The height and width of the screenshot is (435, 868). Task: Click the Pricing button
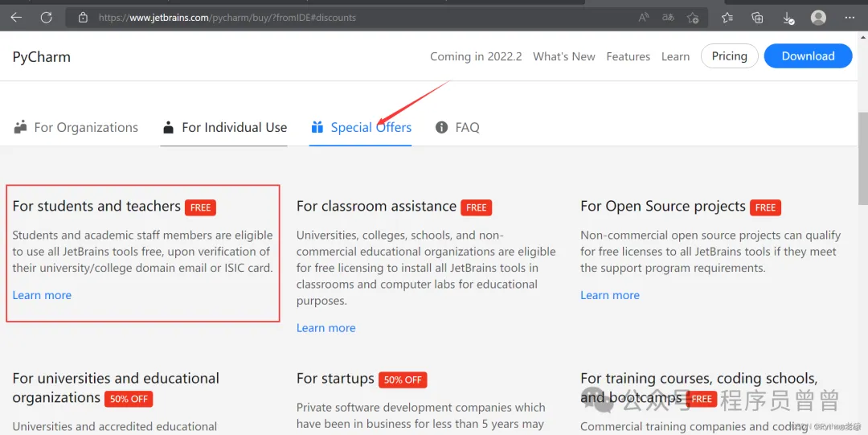coord(730,56)
